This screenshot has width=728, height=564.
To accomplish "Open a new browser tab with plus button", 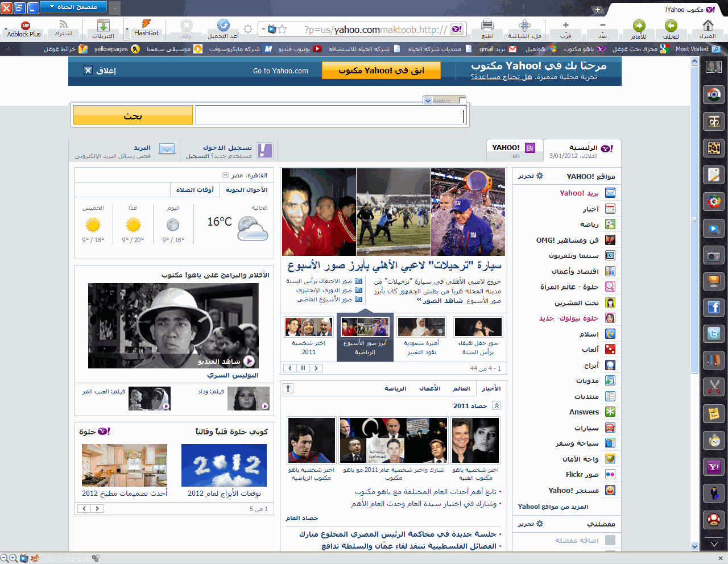I will (597, 10).
